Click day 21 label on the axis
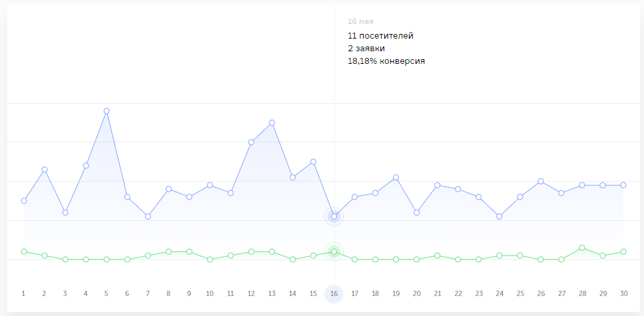The height and width of the screenshot is (316, 644). [437, 293]
